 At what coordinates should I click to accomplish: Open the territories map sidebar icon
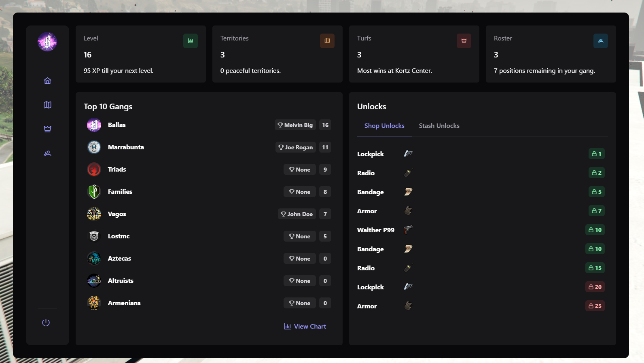47,105
